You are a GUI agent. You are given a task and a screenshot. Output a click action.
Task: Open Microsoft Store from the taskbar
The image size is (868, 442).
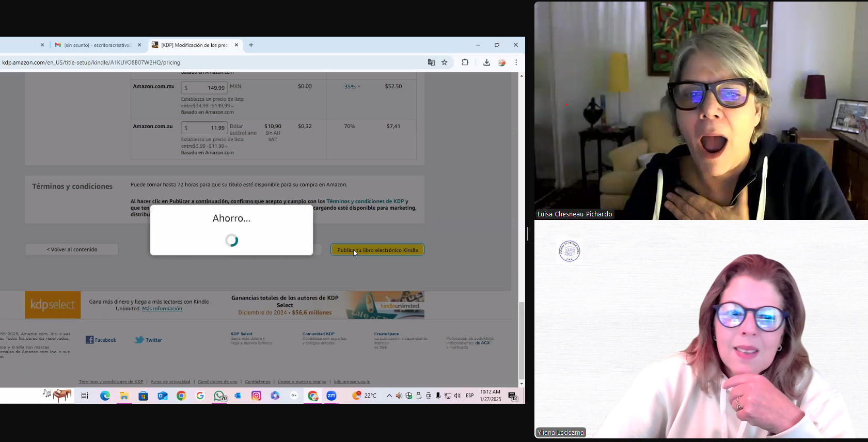pyautogui.click(x=144, y=396)
